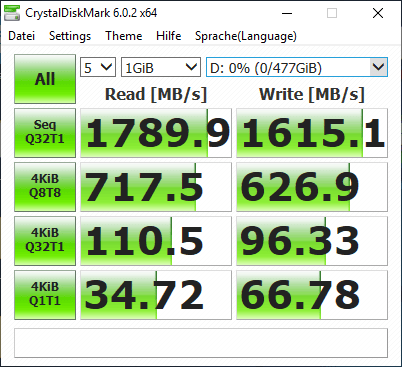Start the Seq Q32T1 test
402x367 pixels.
45,133
